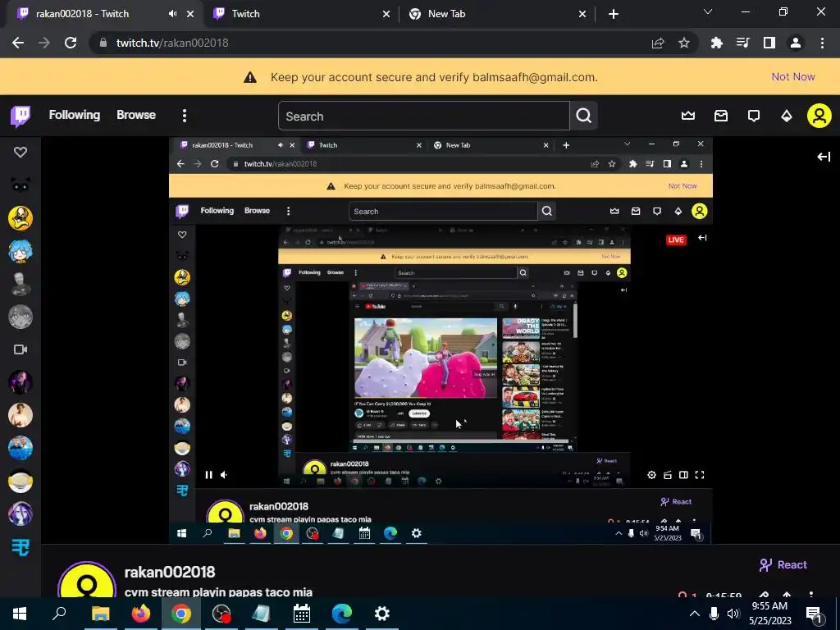Image resolution: width=840 pixels, height=630 pixels.
Task: Dismiss the verify banner with Not Now
Action: (793, 76)
